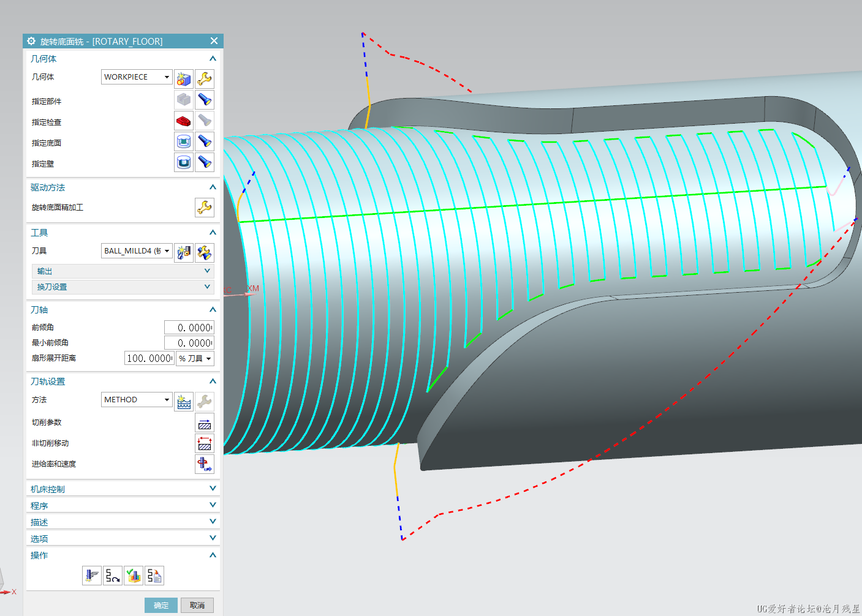Click the new tool icon beside BALL_MILLD4

[184, 252]
